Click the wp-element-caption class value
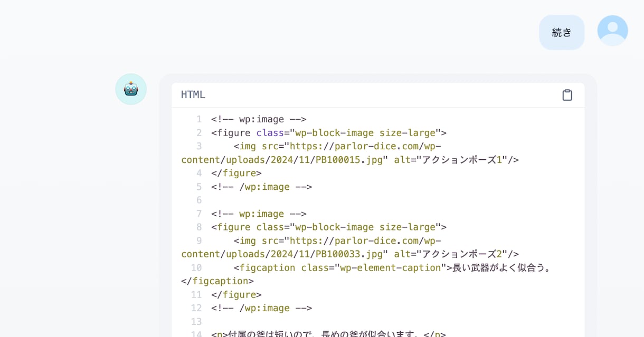Viewport: 644px width, 337px height. click(x=390, y=268)
